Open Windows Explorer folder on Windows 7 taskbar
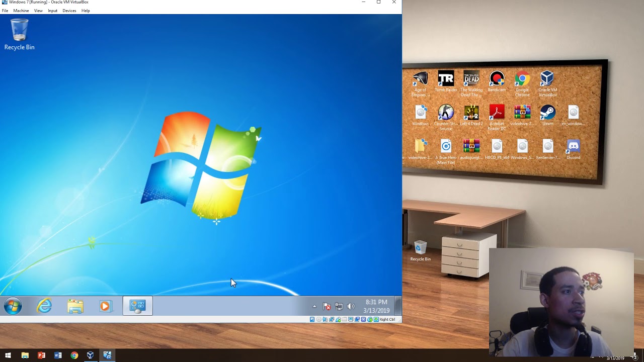The width and height of the screenshot is (644, 362). point(75,306)
